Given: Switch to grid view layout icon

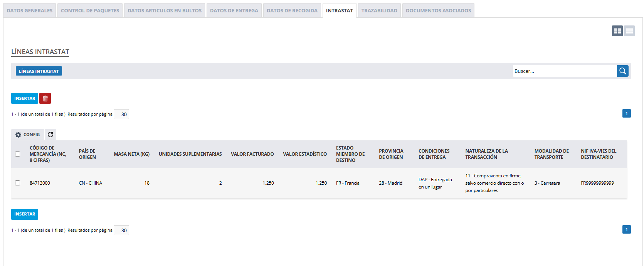Looking at the screenshot, I should pos(617,31).
